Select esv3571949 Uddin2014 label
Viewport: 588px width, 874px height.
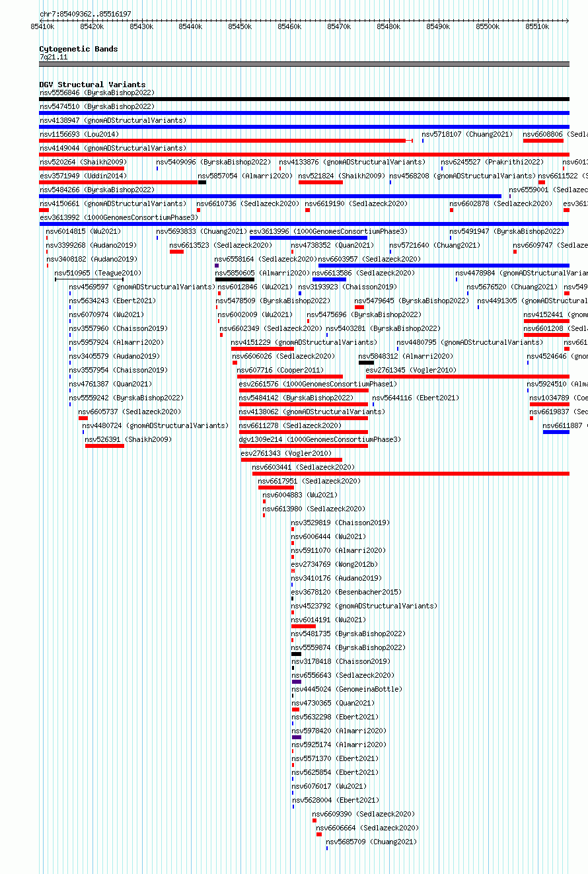83,176
